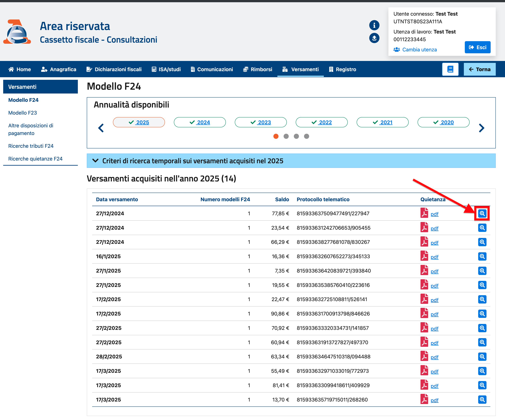The width and height of the screenshot is (505, 420).
Task: Click the Esci logout button
Action: point(477,47)
